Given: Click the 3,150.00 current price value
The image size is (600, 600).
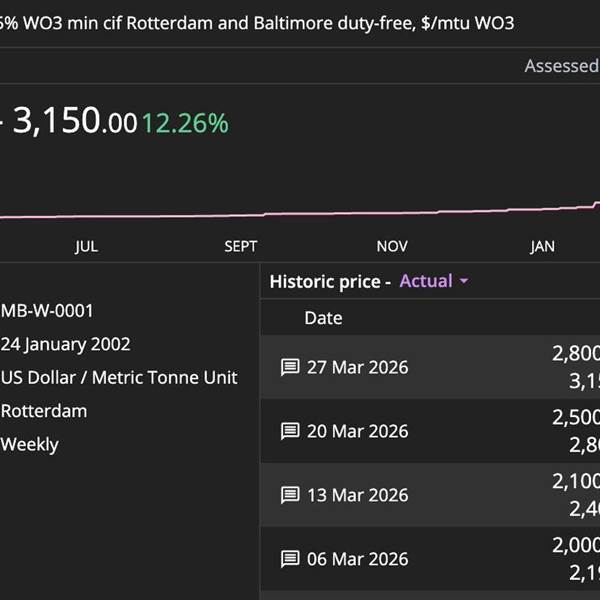Looking at the screenshot, I should 74,122.
